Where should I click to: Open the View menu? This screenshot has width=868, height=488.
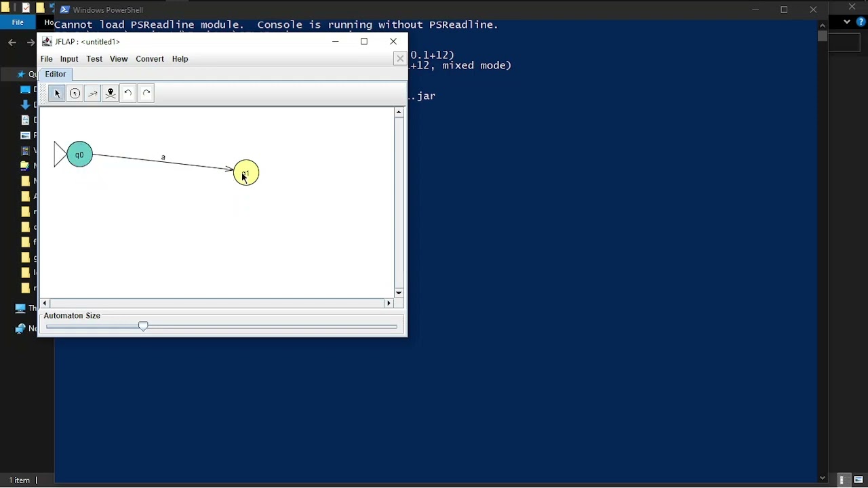119,59
